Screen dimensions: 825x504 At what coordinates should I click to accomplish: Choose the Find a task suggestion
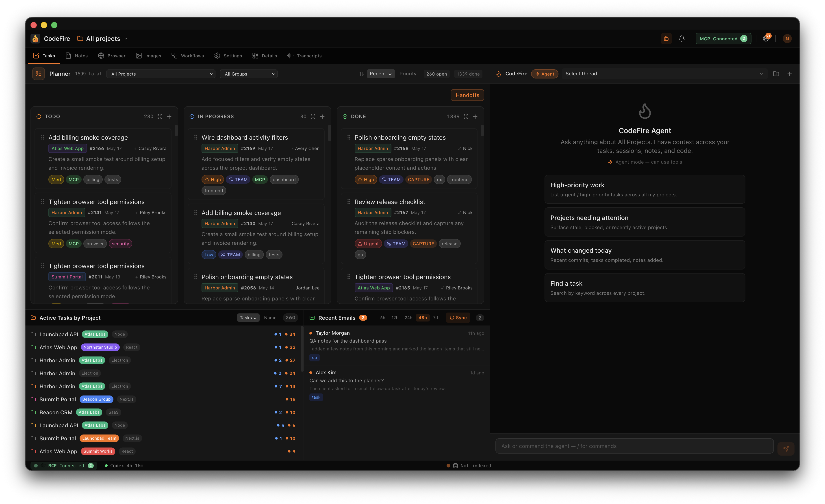tap(645, 288)
